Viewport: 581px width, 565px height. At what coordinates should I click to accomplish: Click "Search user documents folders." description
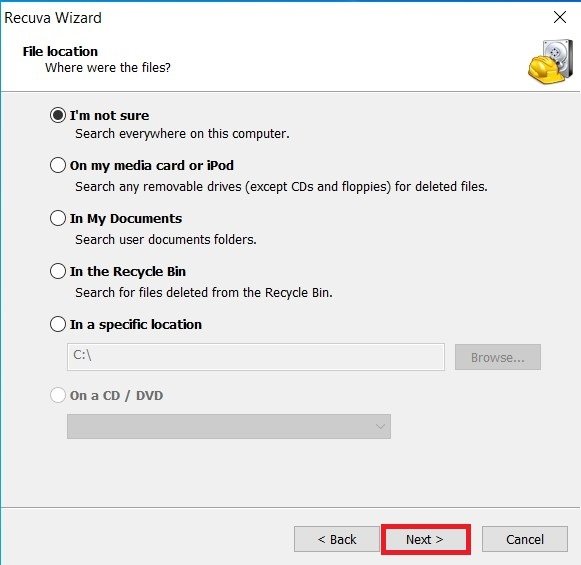click(x=166, y=240)
